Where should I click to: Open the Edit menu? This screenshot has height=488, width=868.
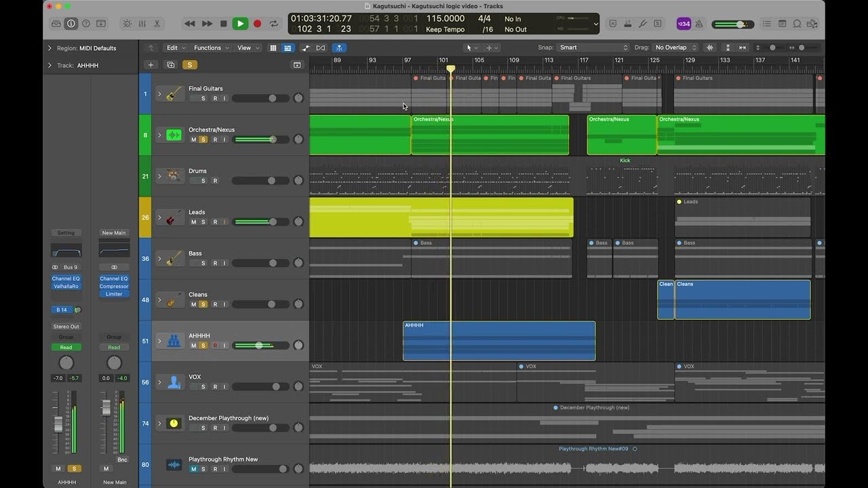pos(176,48)
